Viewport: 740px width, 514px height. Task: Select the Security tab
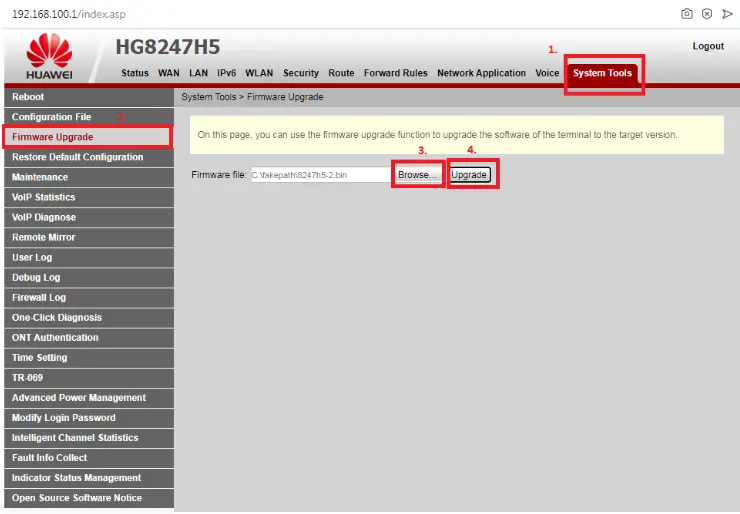point(301,73)
